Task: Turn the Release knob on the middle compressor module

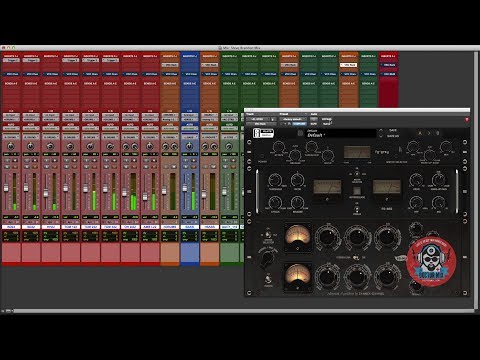Action: (x=297, y=203)
